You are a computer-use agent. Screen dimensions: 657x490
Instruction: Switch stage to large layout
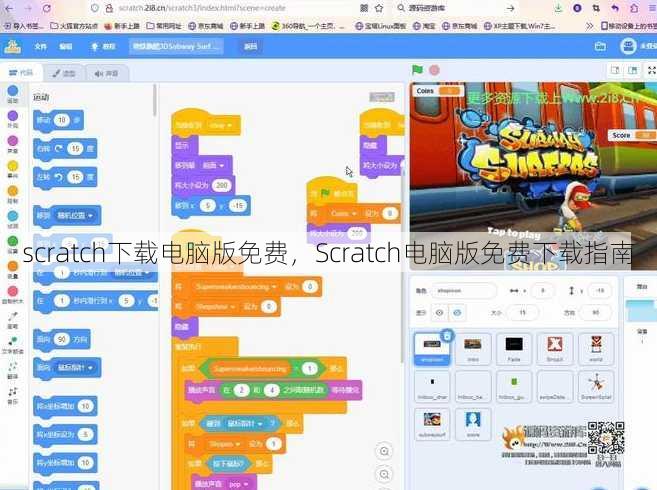click(x=632, y=70)
